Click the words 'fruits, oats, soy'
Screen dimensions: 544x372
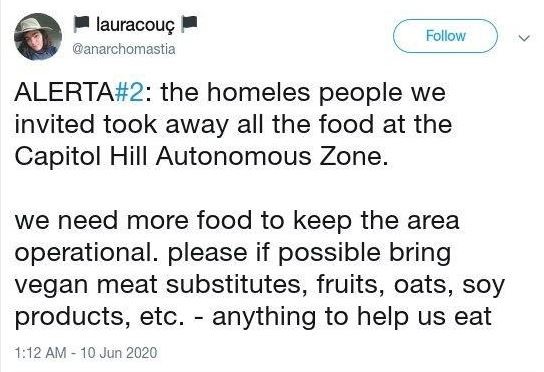click(x=411, y=285)
